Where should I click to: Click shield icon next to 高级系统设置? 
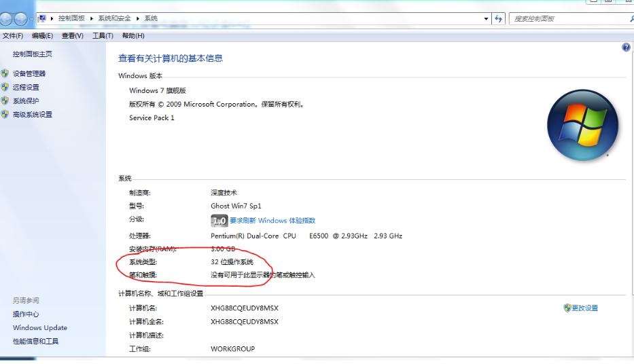[5, 114]
